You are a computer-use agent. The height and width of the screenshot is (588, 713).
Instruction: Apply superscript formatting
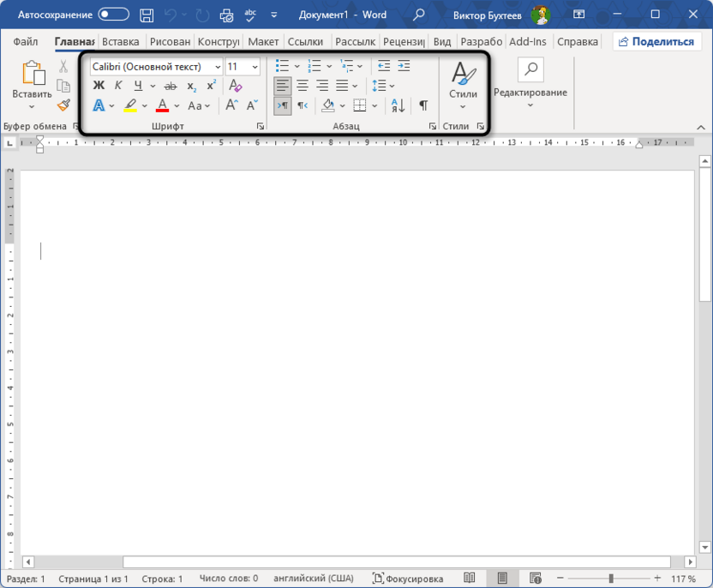209,85
